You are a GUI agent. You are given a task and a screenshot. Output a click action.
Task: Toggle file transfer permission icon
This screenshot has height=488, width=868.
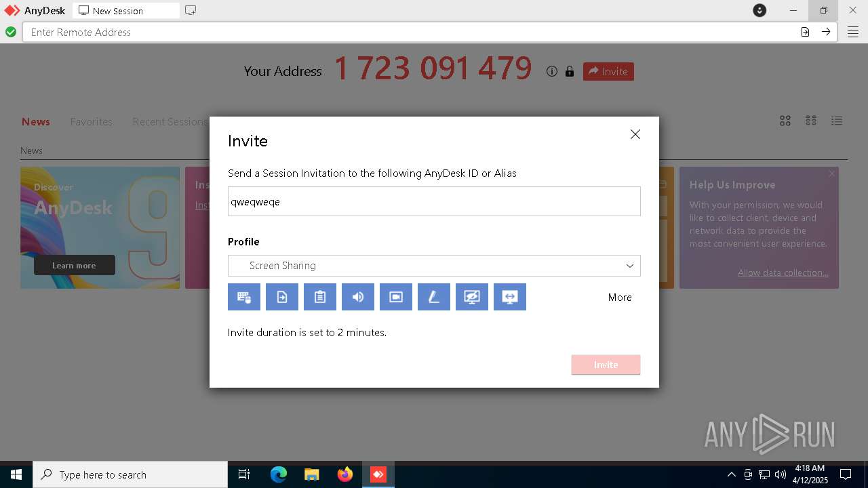282,297
